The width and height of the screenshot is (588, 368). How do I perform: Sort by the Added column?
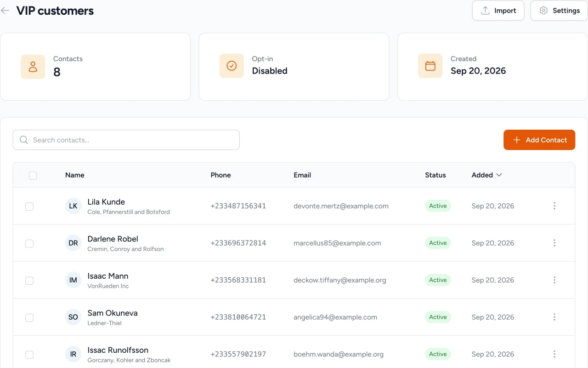(x=486, y=175)
